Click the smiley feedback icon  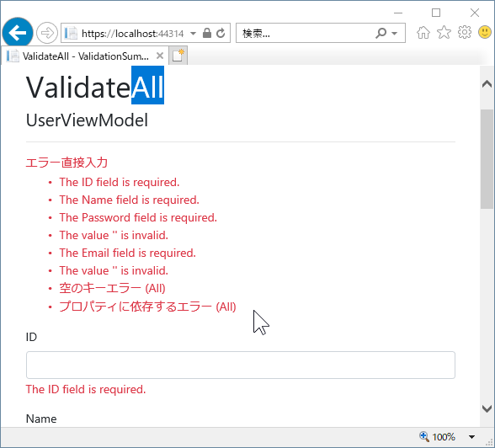tap(485, 32)
